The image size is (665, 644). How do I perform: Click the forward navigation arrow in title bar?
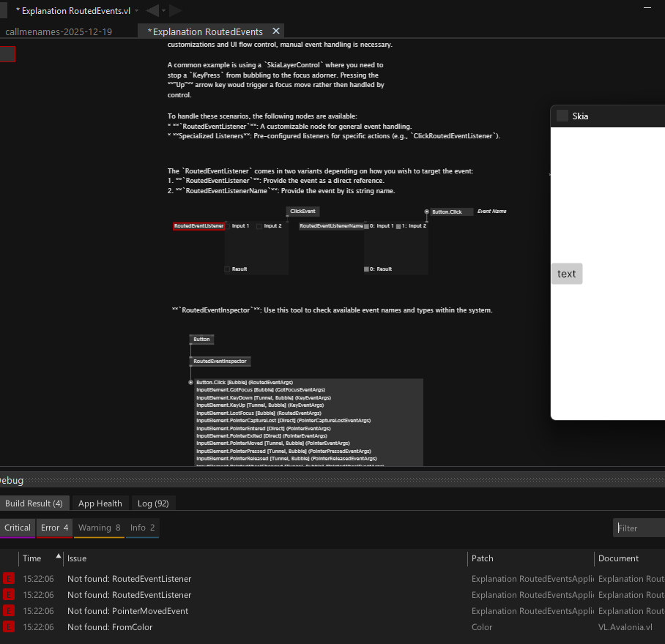point(176,10)
